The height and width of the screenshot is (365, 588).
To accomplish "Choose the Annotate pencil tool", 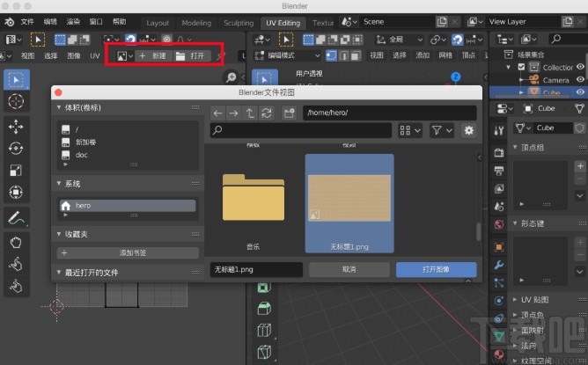I will pos(16,216).
